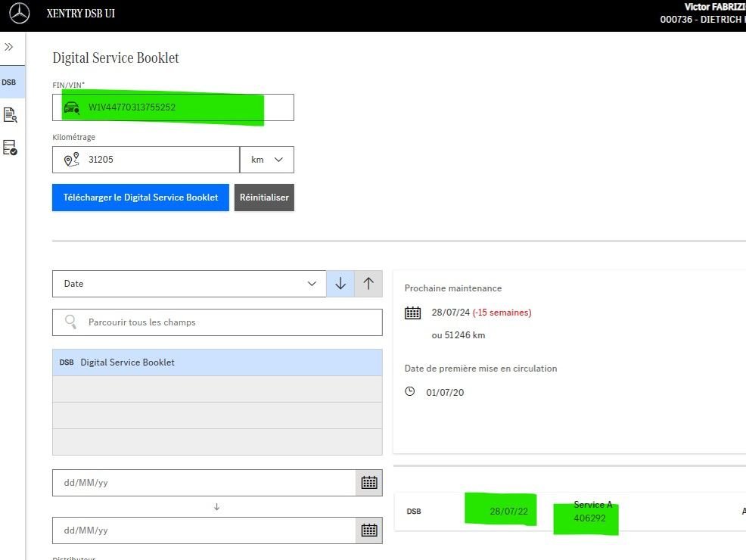The height and width of the screenshot is (560, 746).
Task: Click Télécharger le Digital Service Booklet button
Action: (141, 198)
